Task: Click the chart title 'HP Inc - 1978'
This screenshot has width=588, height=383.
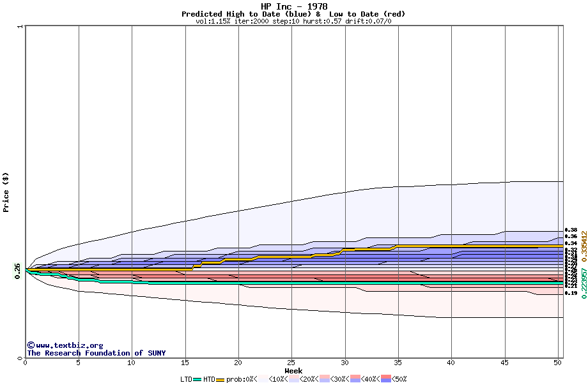Action: tap(294, 6)
